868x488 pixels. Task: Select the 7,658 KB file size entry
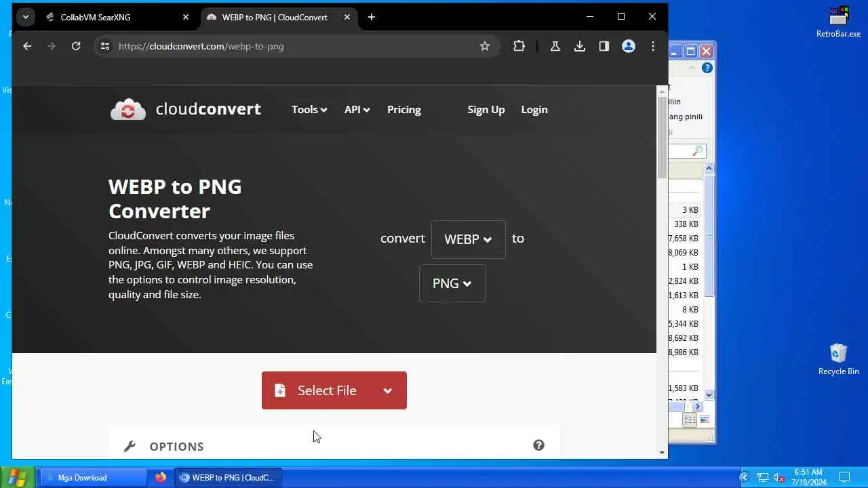tap(684, 239)
